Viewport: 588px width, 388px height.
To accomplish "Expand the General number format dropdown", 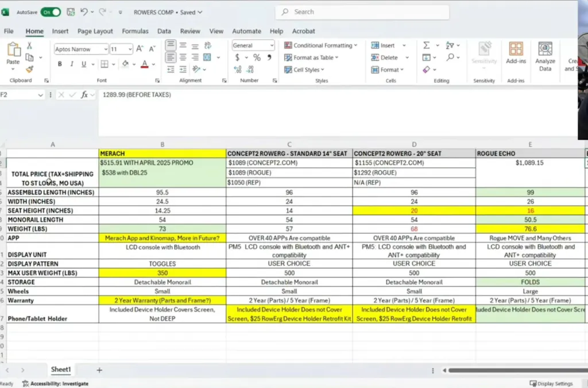I will tap(271, 45).
